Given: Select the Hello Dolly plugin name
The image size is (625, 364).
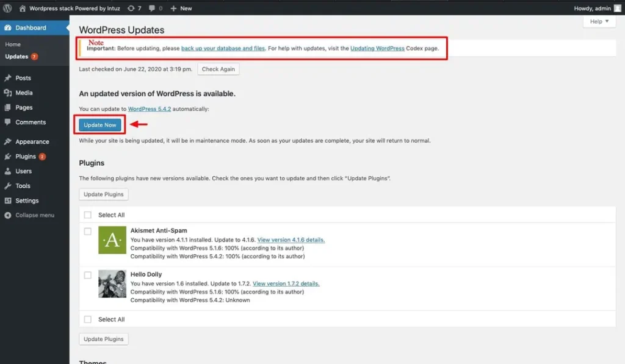Looking at the screenshot, I should coord(146,274).
